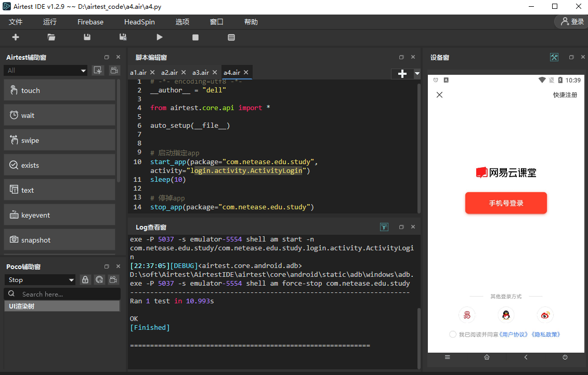Open the 《用户协议》 link

(x=513, y=334)
